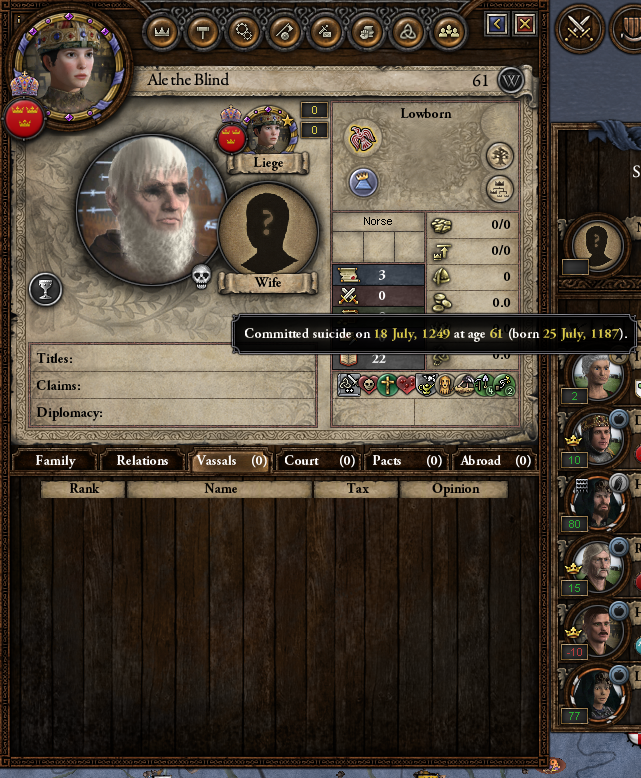Click the skull death icon on portrait
Viewport: 641px width, 778px height.
coord(201,278)
